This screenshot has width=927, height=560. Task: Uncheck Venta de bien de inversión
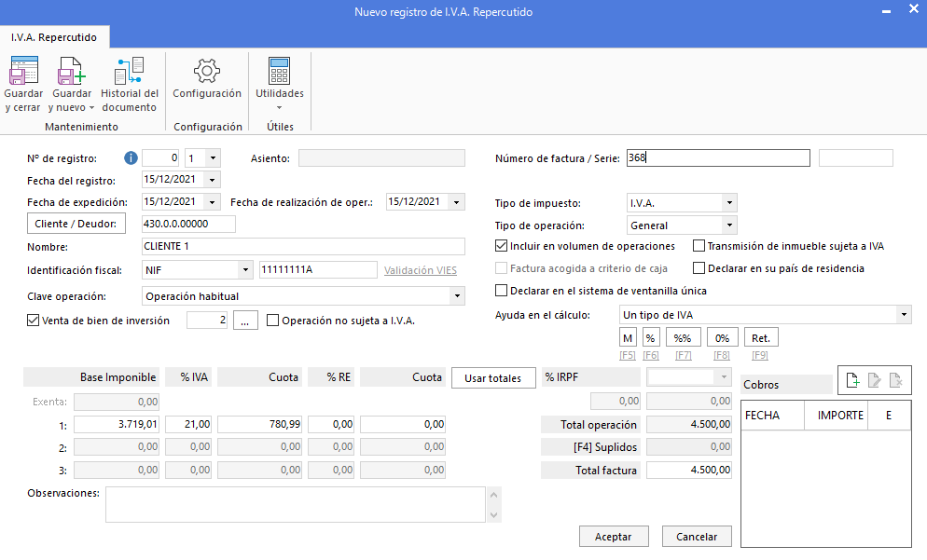coord(34,321)
